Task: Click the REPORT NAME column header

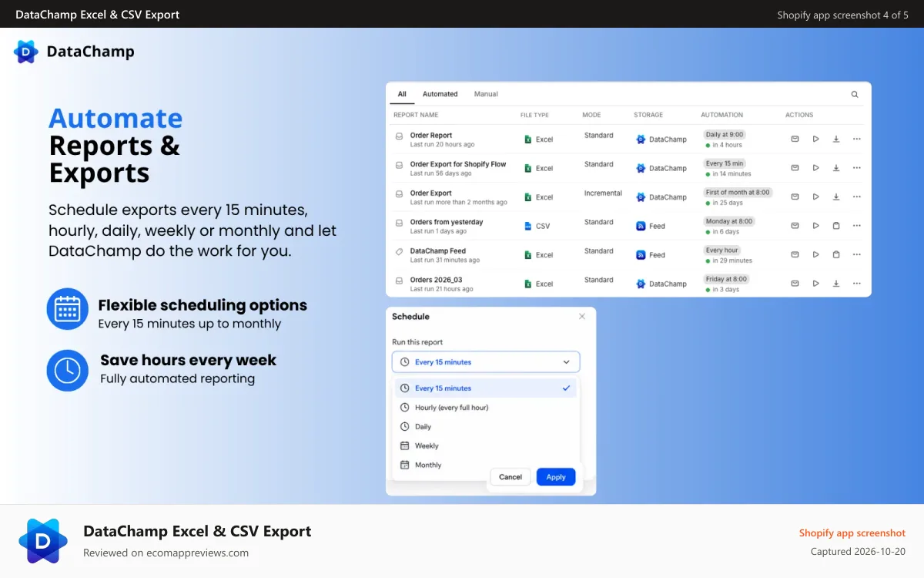Action: pyautogui.click(x=416, y=115)
